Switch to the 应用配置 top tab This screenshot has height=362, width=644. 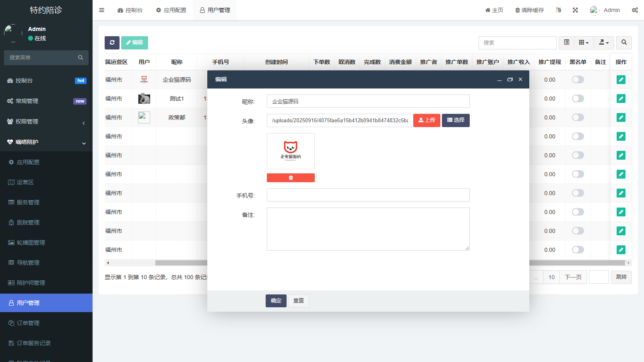tap(171, 10)
